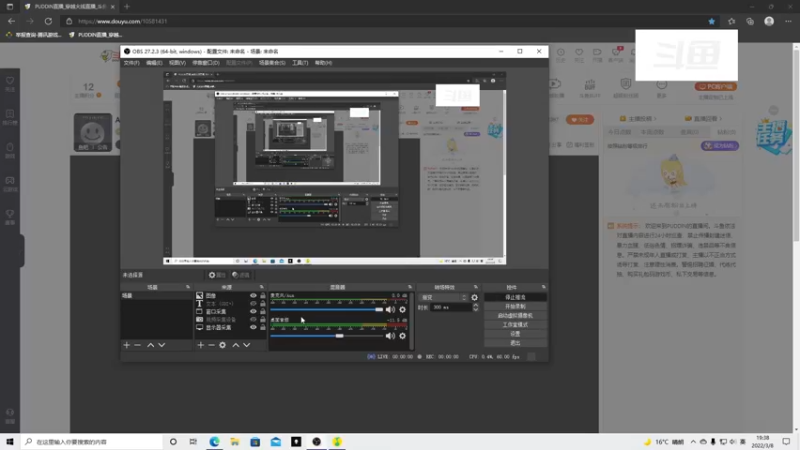Toggle the lock on the 图像 source
This screenshot has height=450, width=800.
click(263, 295)
